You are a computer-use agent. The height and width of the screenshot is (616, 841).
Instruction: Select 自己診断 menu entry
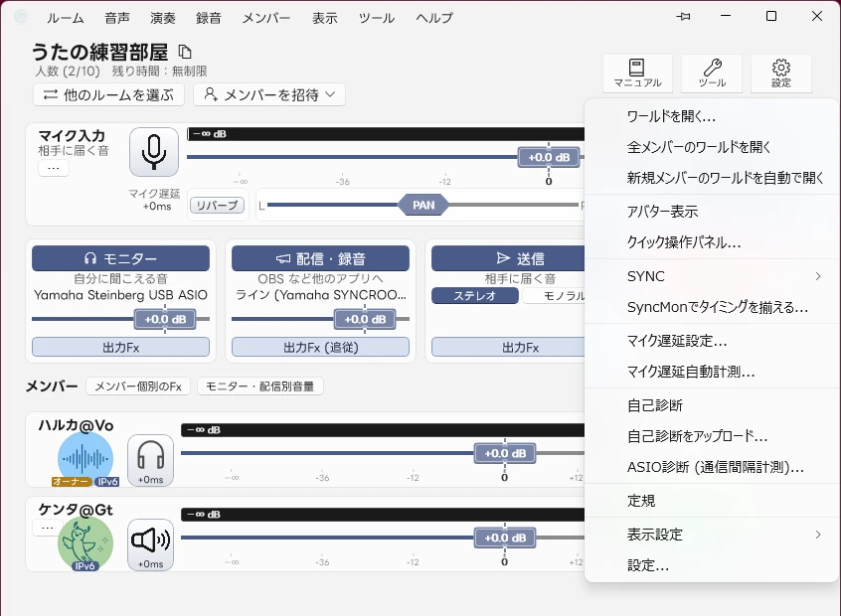coord(711,405)
